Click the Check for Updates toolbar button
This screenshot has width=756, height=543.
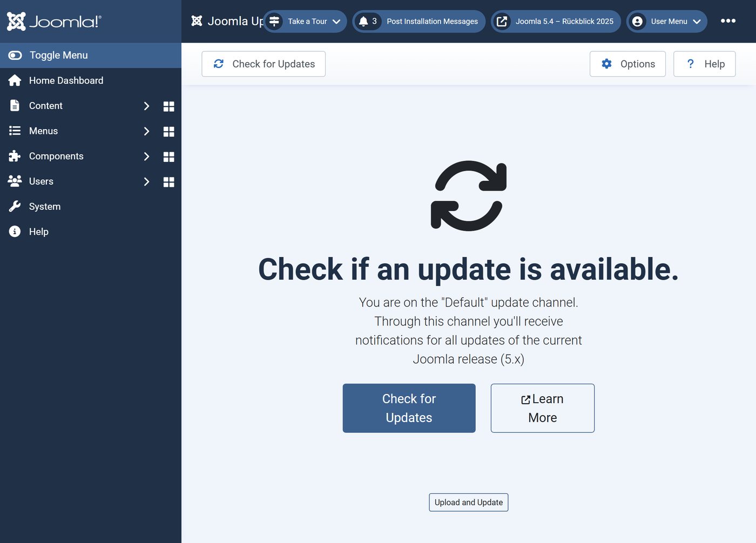(264, 64)
